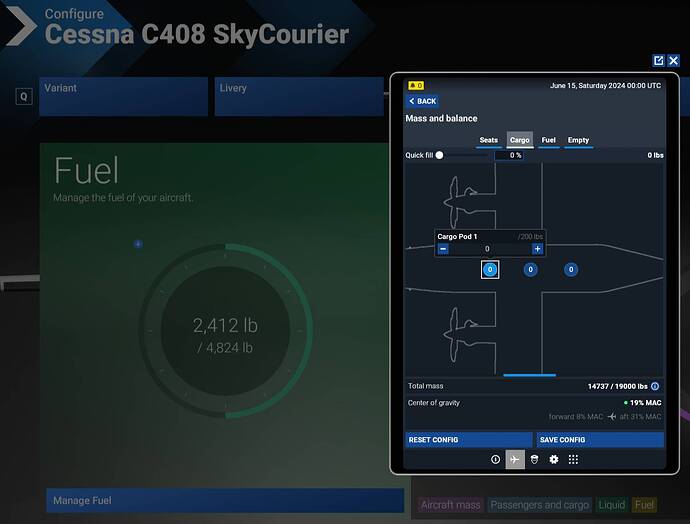Click the fuel gauge ring
Screen dimensions: 690x524
click(x=225, y=331)
